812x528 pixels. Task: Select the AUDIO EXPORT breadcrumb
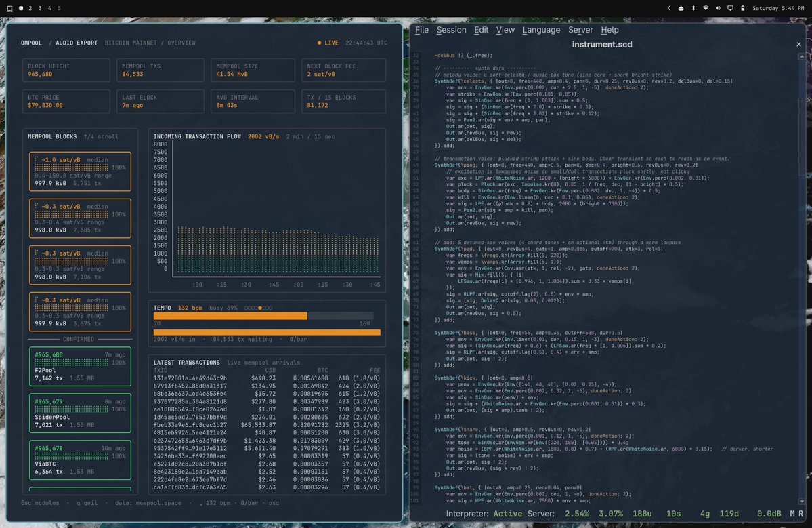tap(76, 43)
